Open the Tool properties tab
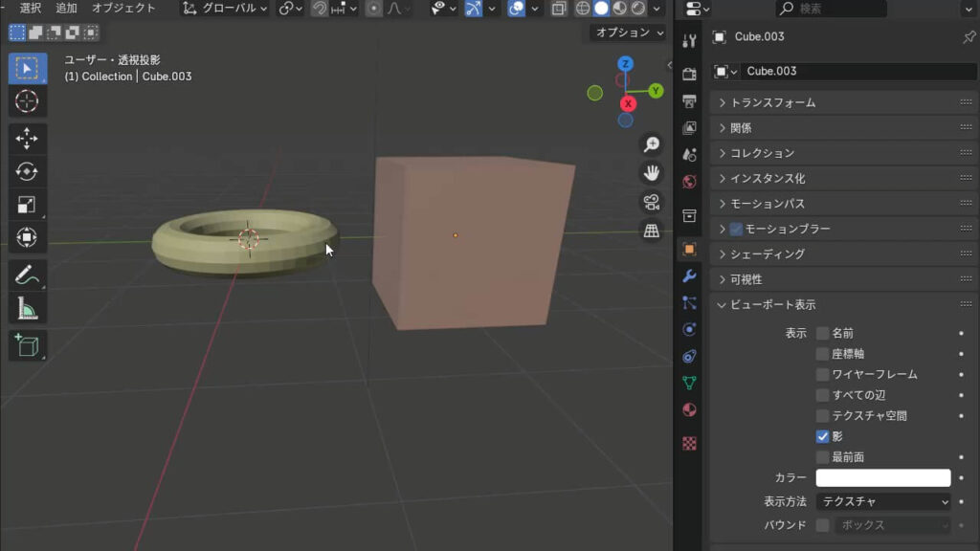 coord(689,41)
